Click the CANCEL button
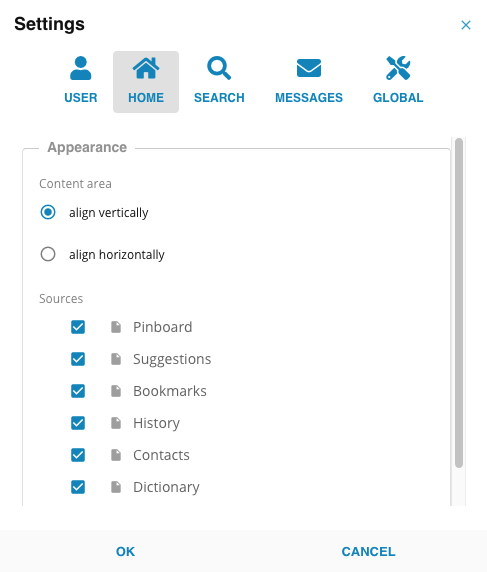Image resolution: width=487 pixels, height=572 pixels. pos(368,552)
